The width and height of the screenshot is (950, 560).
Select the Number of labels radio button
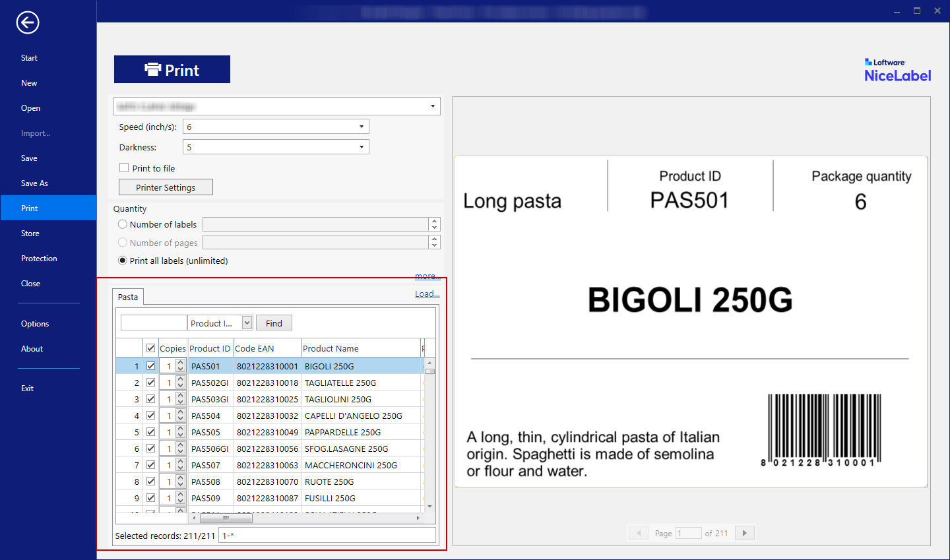coord(123,224)
